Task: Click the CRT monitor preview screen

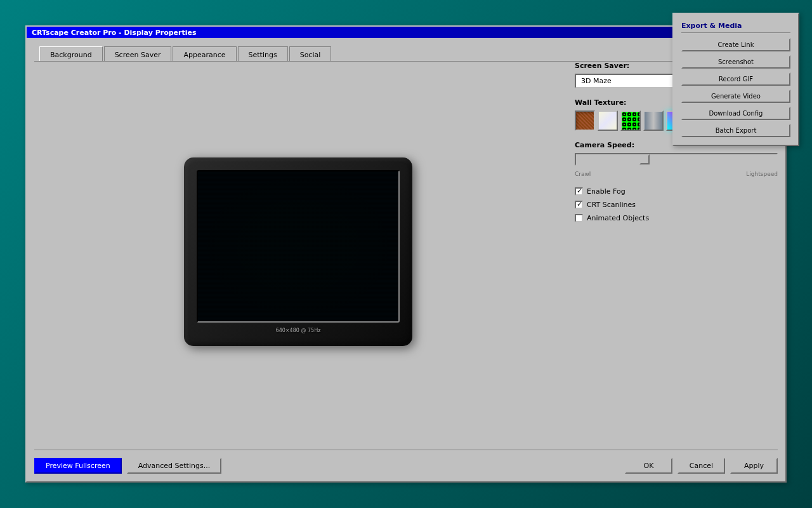Action: pyautogui.click(x=298, y=244)
